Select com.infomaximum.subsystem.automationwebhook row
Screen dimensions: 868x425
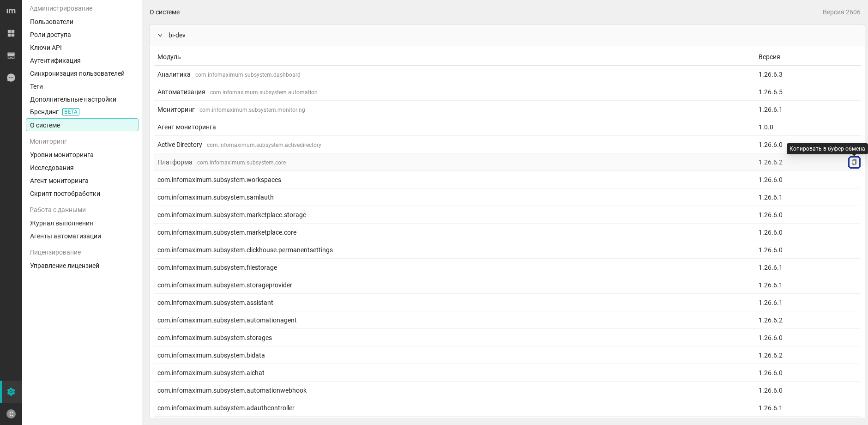(507, 390)
